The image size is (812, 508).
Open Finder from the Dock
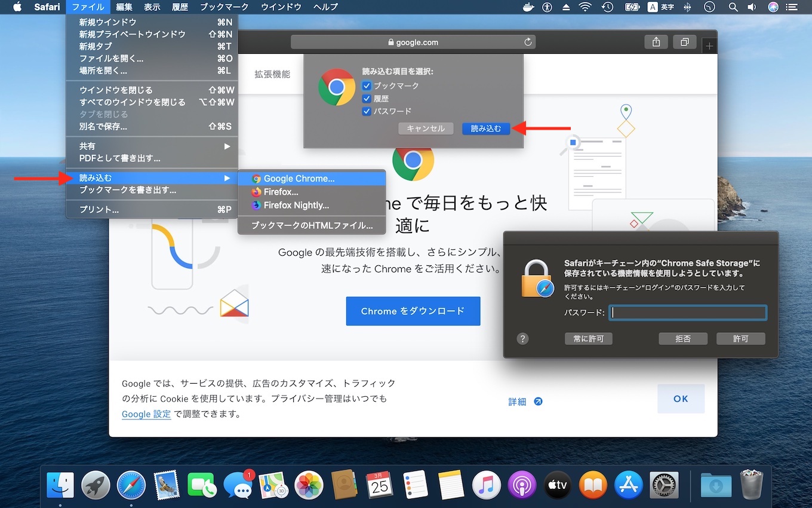pyautogui.click(x=60, y=485)
